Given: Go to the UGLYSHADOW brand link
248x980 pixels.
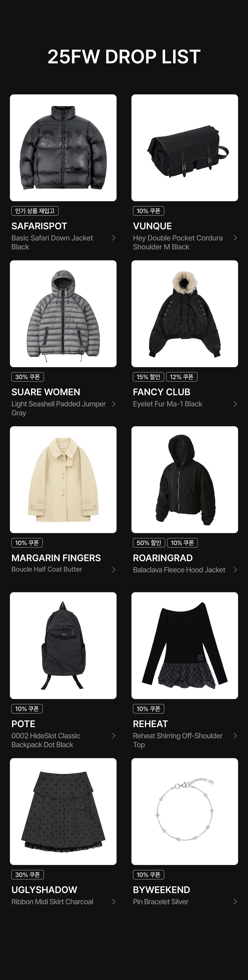Looking at the screenshot, I should [x=44, y=890].
